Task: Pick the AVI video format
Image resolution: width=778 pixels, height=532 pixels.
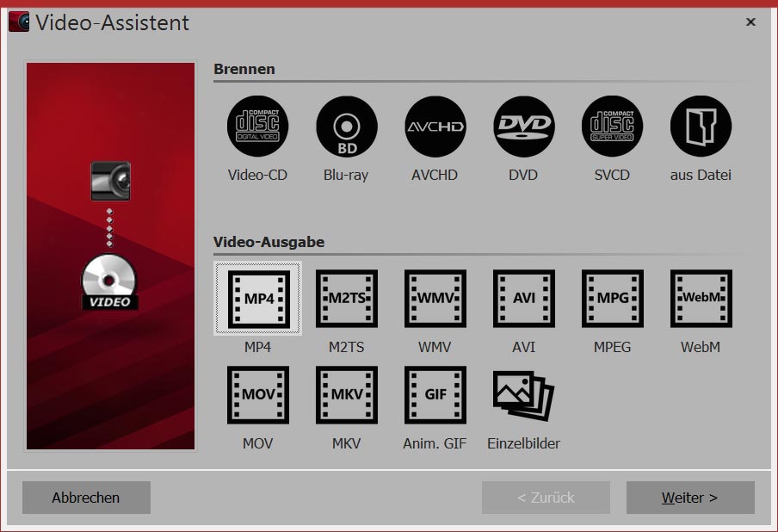Action: tap(523, 300)
